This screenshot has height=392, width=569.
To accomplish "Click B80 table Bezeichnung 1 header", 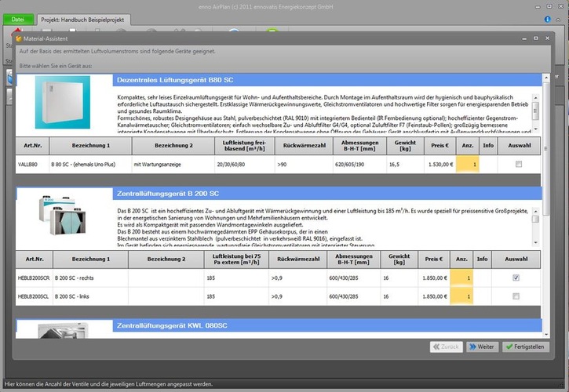I will click(x=90, y=145).
